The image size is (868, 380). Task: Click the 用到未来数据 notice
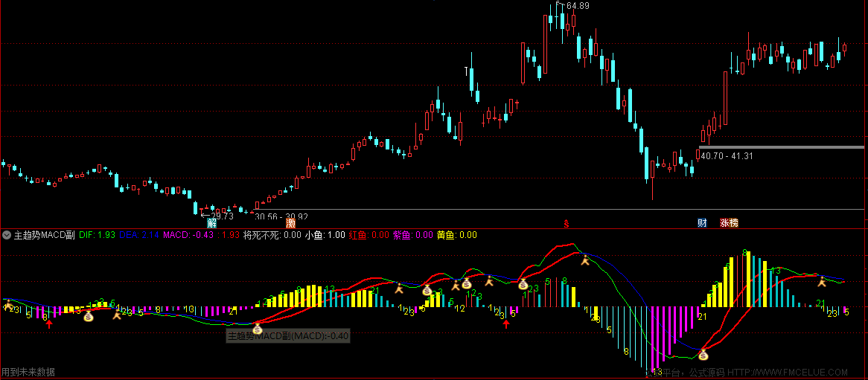click(x=28, y=373)
